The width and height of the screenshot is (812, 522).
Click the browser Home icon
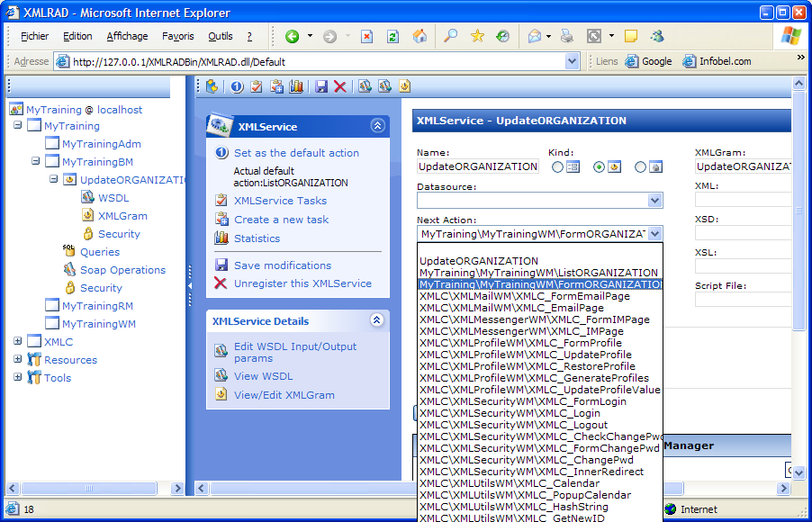[420, 37]
